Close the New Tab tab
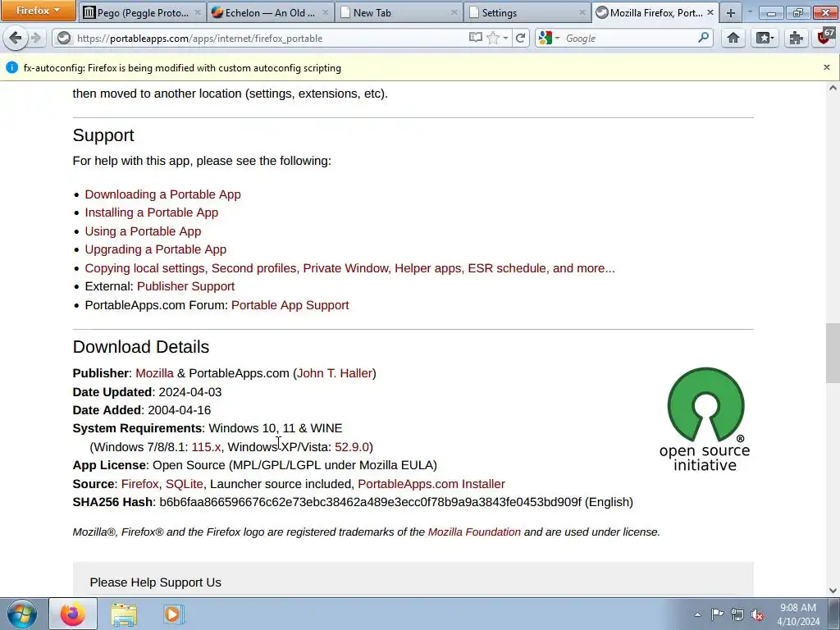This screenshot has width=840, height=630. pos(454,13)
